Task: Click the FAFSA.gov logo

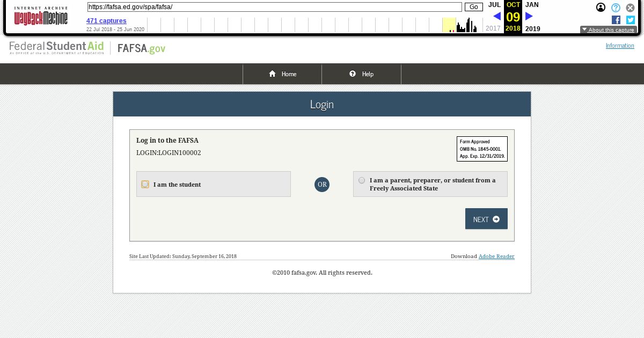Action: 142,49
